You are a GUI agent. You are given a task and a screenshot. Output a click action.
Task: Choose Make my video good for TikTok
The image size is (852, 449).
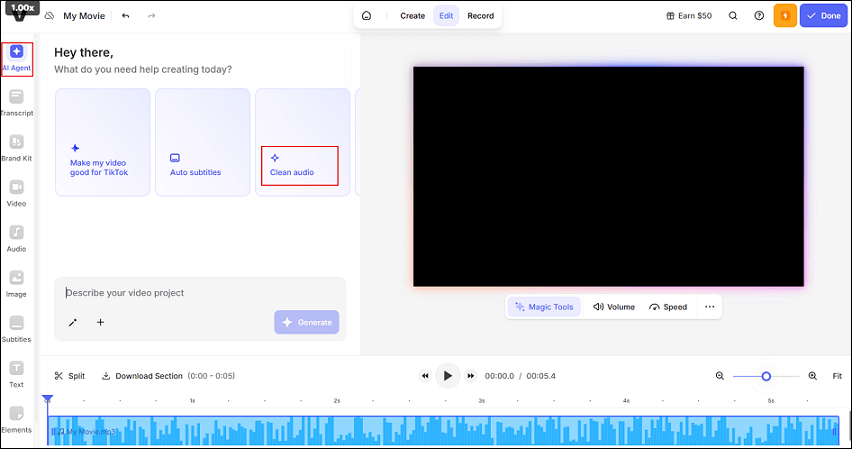(x=103, y=142)
